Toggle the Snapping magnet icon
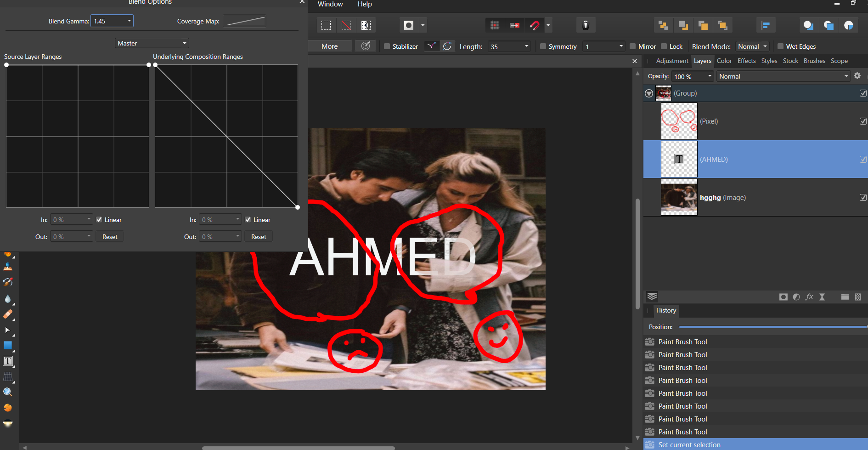Screen dimensions: 868x450 (535, 25)
